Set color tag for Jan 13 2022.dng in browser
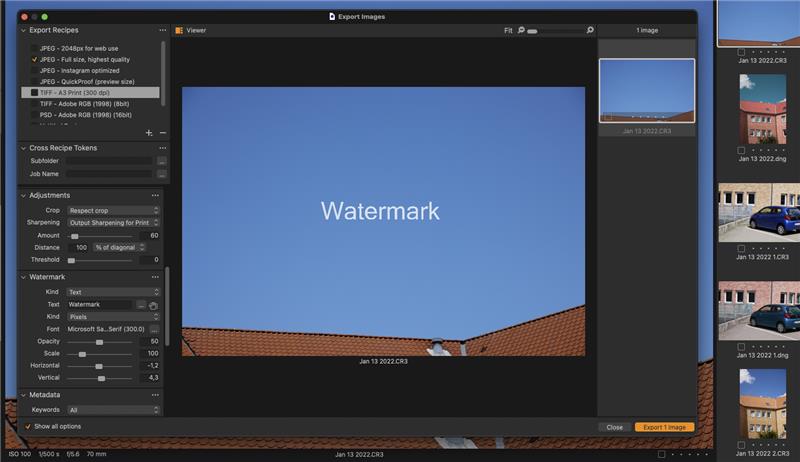Image resolution: width=800 pixels, height=462 pixels. pos(741,150)
